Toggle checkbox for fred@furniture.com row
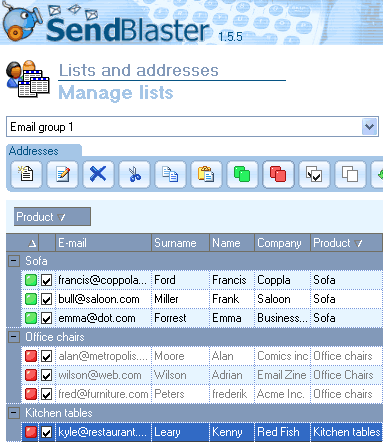The height and width of the screenshot is (442, 383). pyautogui.click(x=47, y=394)
